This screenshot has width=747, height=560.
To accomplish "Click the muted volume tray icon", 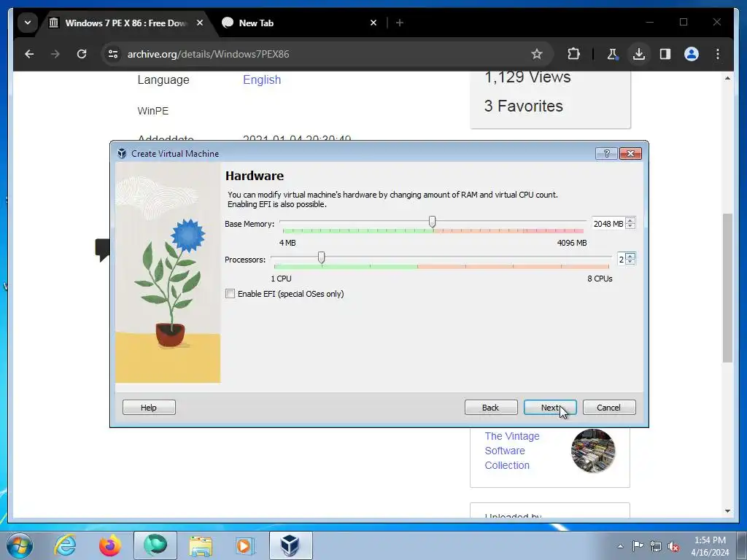I will tap(673, 546).
